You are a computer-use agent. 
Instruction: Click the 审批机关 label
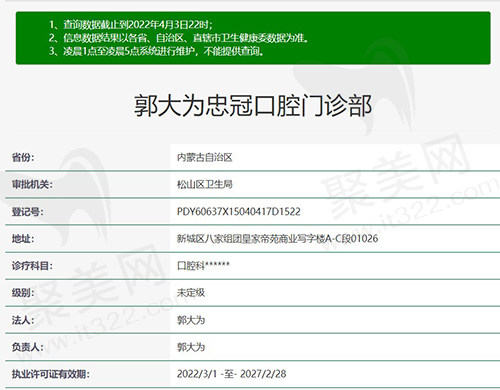click(x=32, y=184)
